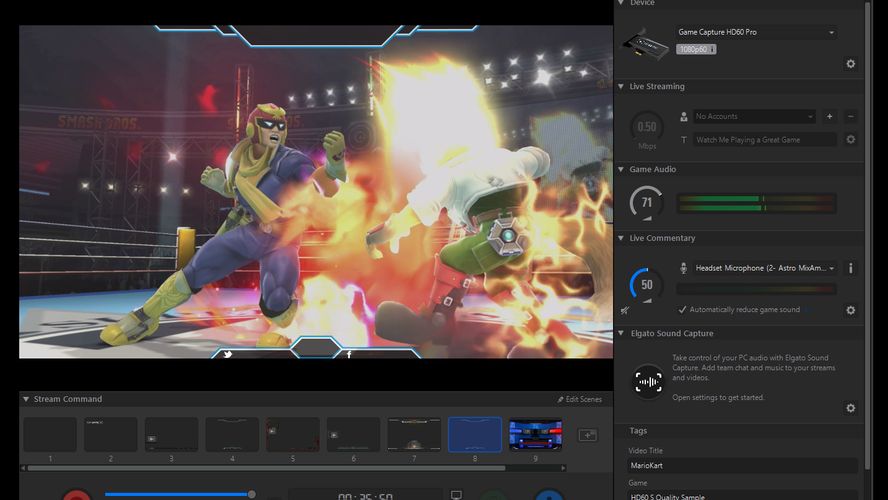Click the Game Audio volume dial
Viewport: 888px width, 500px height.
(x=647, y=202)
